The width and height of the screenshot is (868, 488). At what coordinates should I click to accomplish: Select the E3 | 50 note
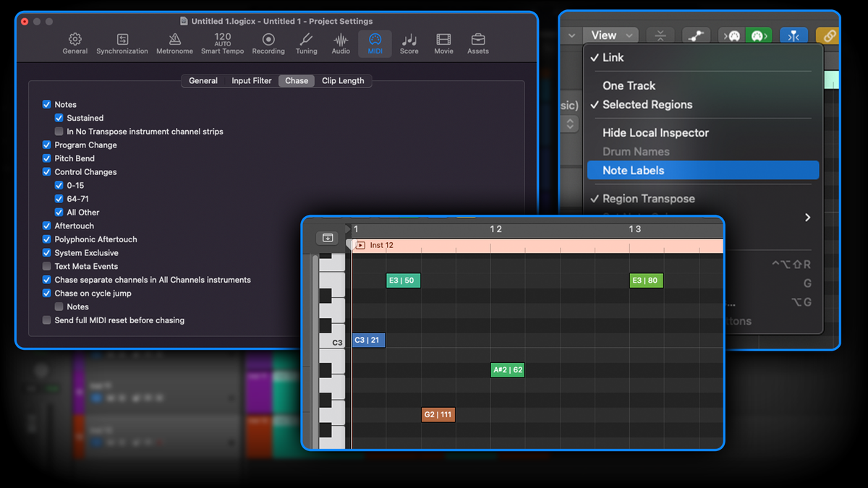(x=404, y=281)
